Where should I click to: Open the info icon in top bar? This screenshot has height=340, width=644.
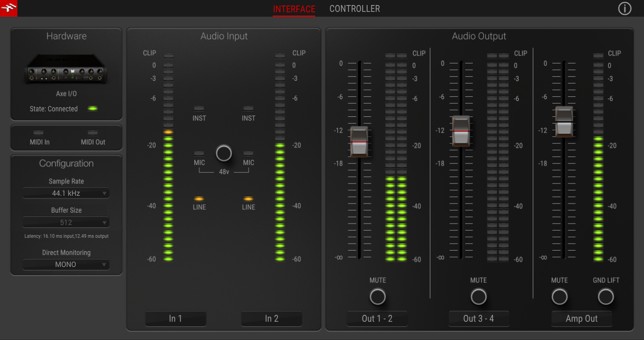pyautogui.click(x=624, y=8)
